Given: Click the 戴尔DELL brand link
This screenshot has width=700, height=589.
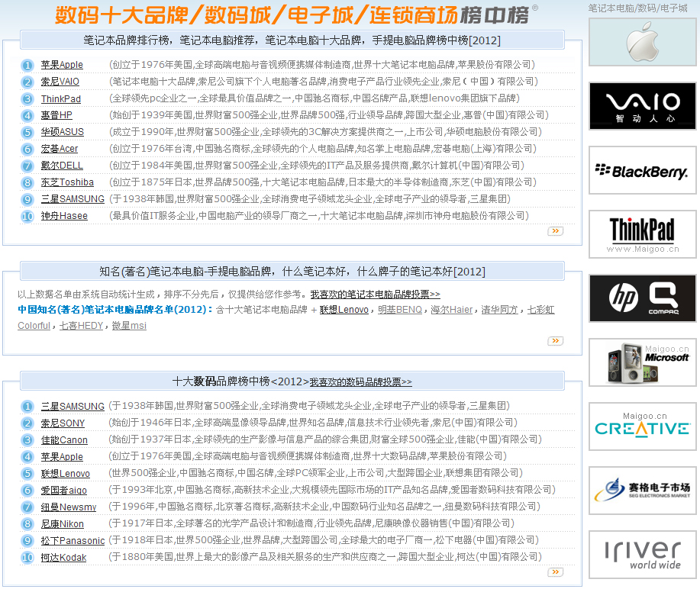Looking at the screenshot, I should pyautogui.click(x=62, y=166).
